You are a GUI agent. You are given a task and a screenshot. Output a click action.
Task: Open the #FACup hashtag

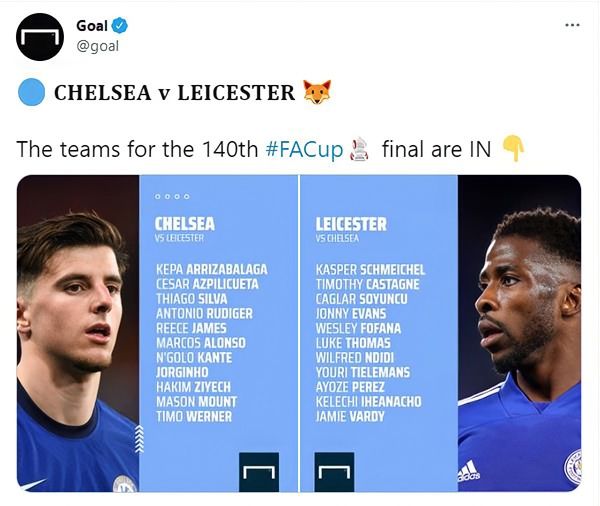304,150
